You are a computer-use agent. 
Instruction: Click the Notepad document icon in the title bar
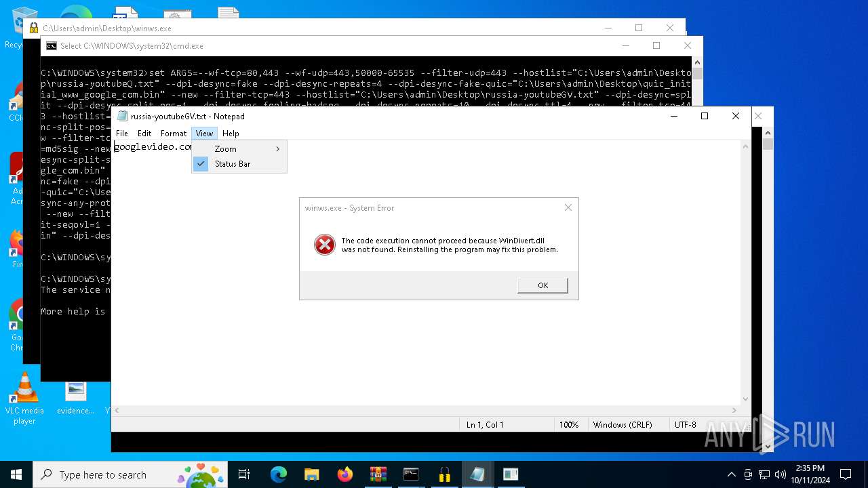tap(122, 116)
